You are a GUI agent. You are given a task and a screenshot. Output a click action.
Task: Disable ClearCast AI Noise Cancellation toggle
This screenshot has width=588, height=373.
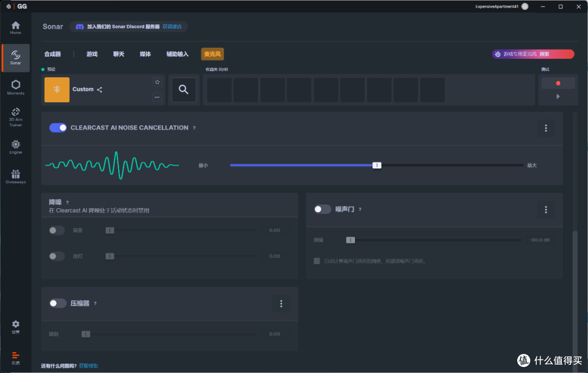58,128
